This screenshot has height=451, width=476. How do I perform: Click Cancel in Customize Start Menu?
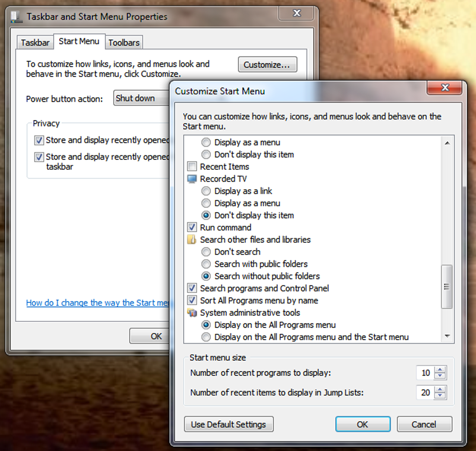click(x=424, y=424)
